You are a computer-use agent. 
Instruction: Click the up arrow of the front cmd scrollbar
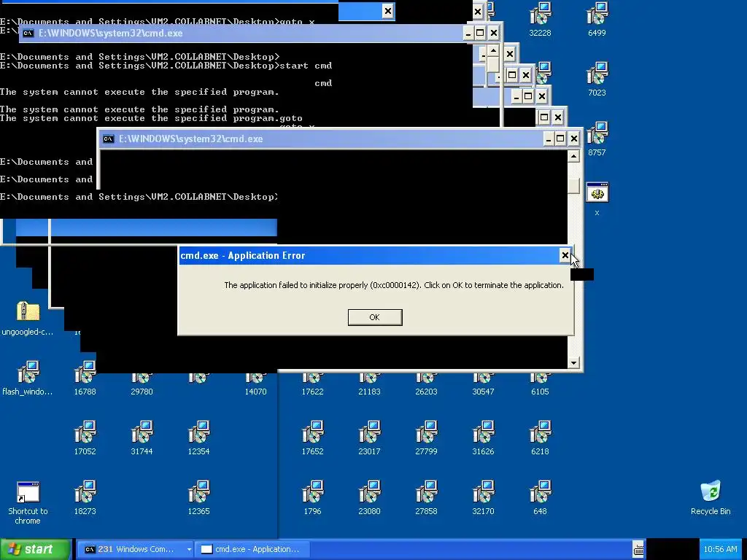[573, 156]
